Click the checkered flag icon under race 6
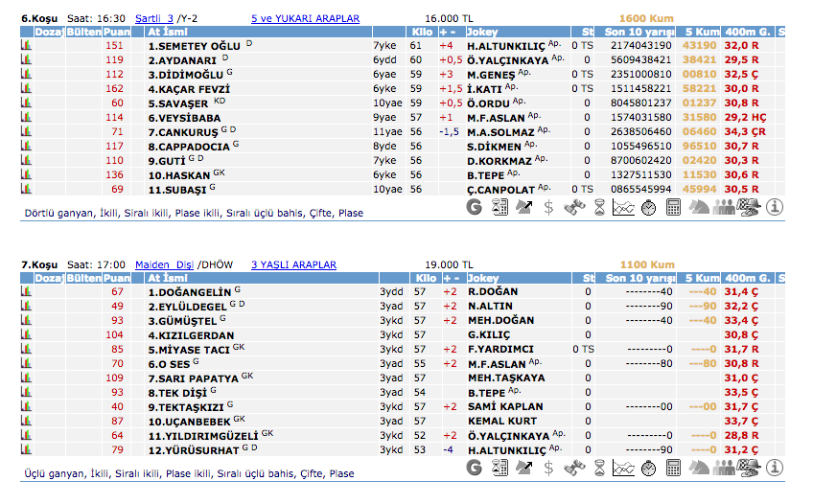The height and width of the screenshot is (504, 836). click(x=750, y=207)
